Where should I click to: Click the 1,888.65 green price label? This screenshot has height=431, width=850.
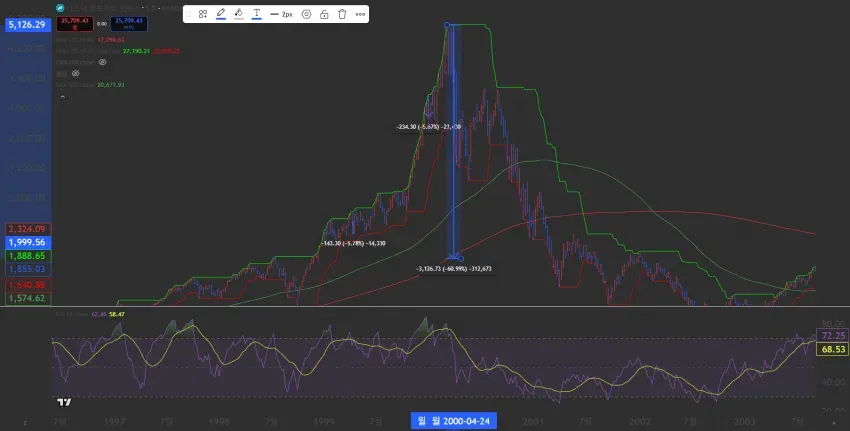tap(27, 256)
